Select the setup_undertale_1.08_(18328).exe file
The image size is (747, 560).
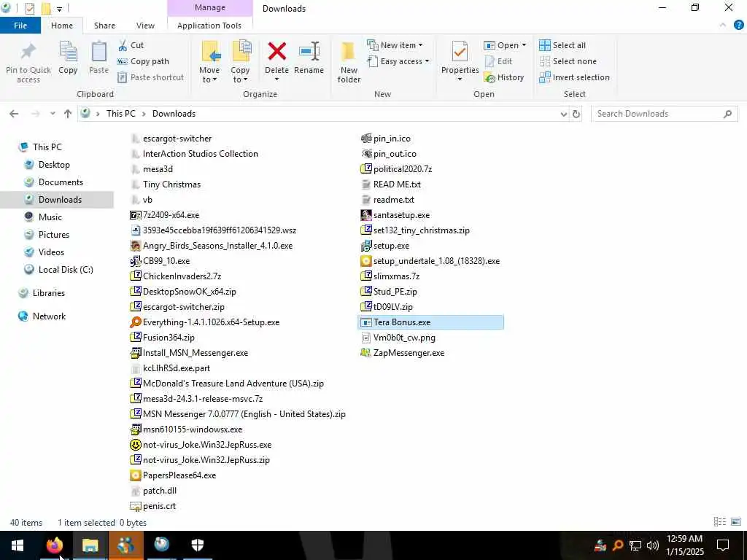click(430, 261)
